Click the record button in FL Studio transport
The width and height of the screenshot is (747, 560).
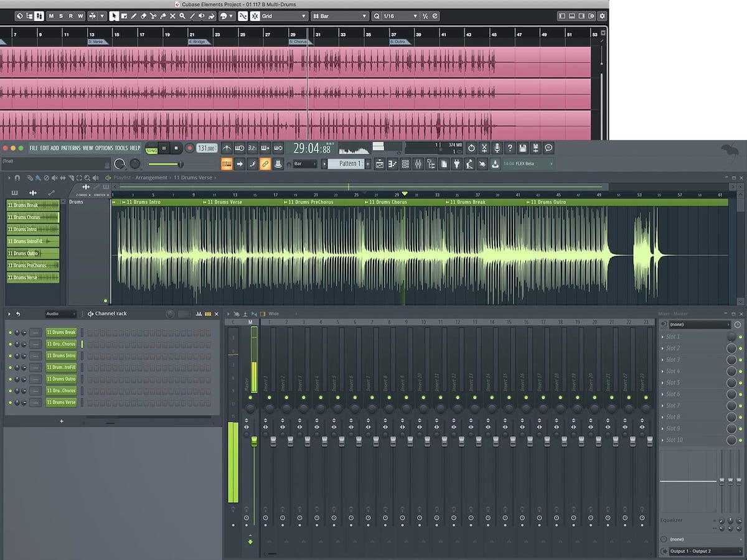[189, 148]
